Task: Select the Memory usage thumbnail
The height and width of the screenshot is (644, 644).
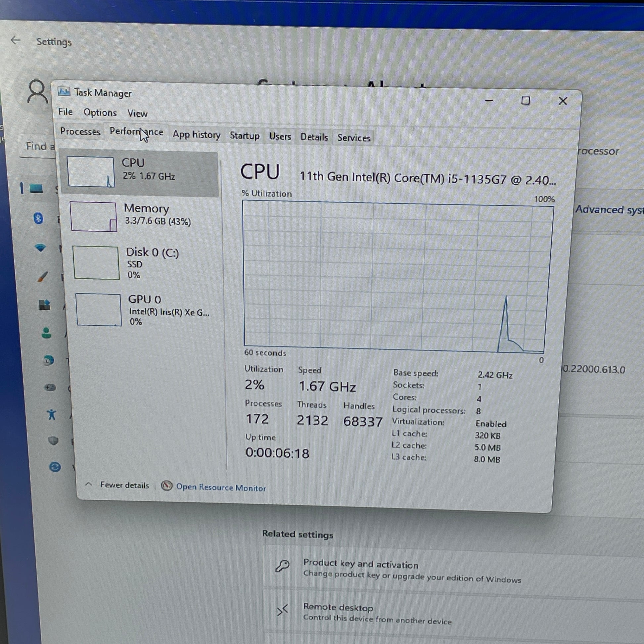Action: click(x=94, y=217)
